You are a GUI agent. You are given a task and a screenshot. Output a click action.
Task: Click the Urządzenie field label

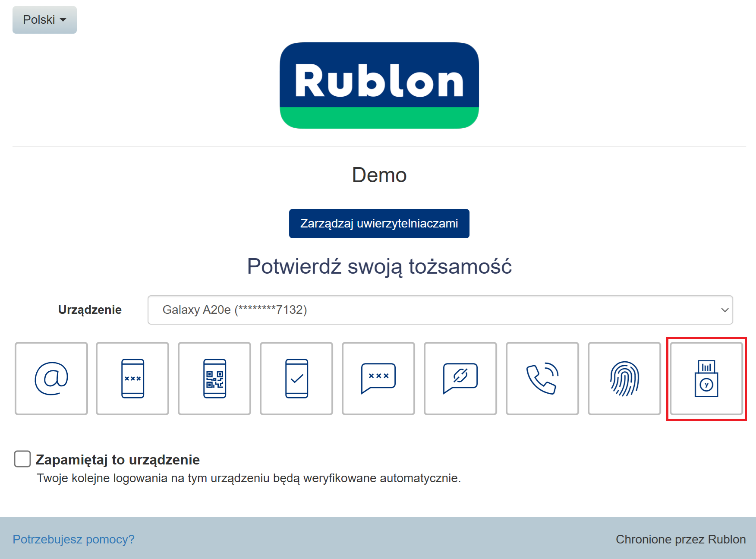tap(90, 310)
